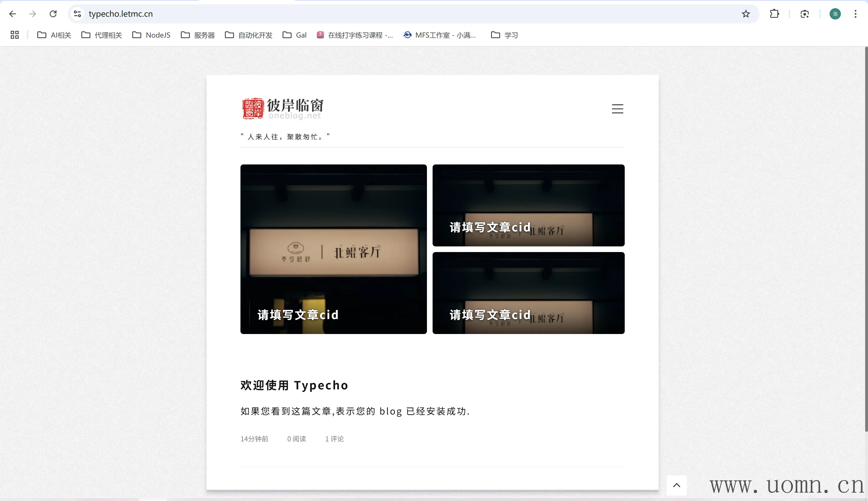Open the extensions puzzle icon
Screen dimensions: 868x501
coord(774,14)
